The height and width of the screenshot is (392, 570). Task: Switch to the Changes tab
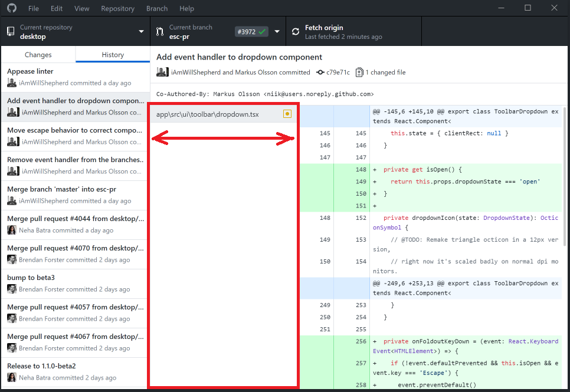point(38,54)
